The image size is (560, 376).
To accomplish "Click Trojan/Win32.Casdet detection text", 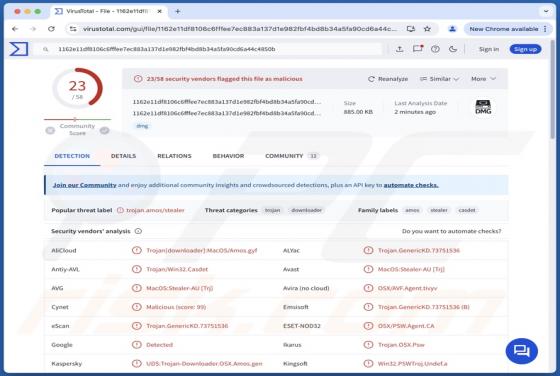I will [x=177, y=269].
